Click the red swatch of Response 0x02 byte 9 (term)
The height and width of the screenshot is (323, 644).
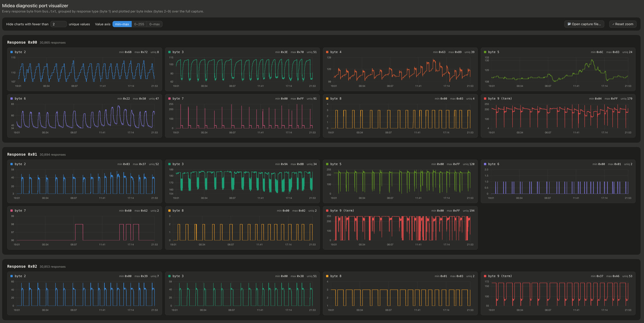coord(485,276)
